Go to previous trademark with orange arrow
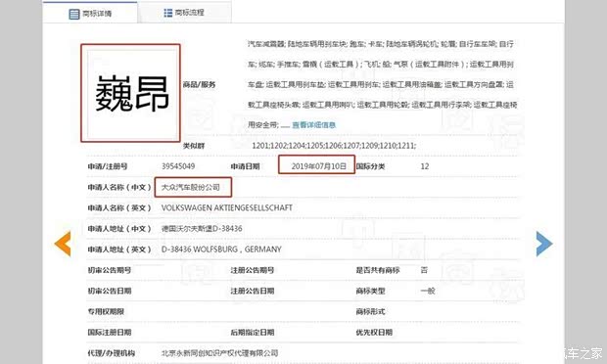The image size is (607, 364). [63, 244]
